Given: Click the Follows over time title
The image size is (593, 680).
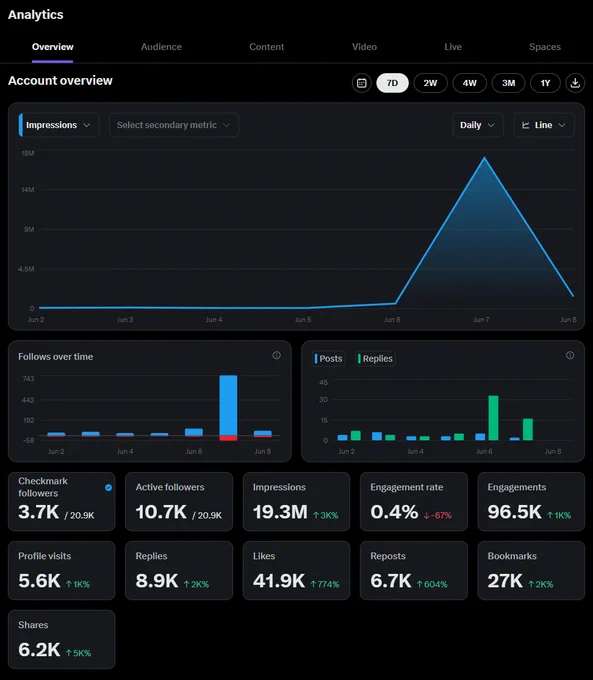Looking at the screenshot, I should [x=56, y=356].
